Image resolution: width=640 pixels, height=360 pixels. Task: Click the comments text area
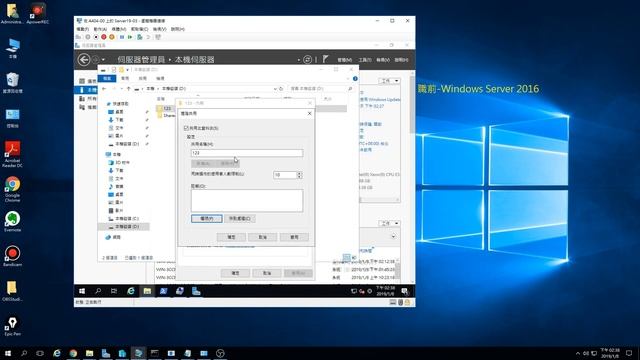point(247,200)
